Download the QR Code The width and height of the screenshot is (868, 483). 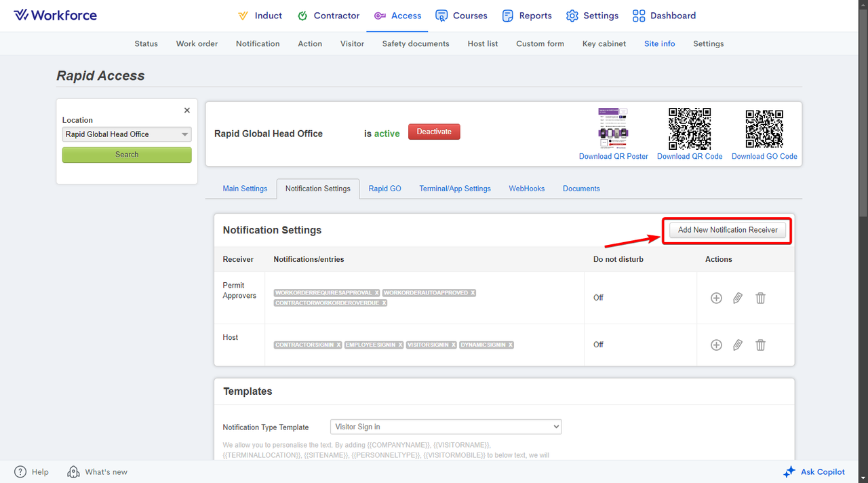[690, 157]
